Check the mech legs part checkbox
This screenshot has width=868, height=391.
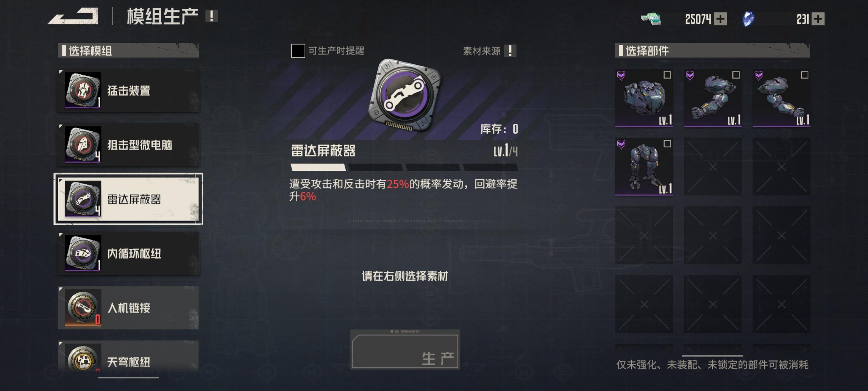[x=667, y=144]
